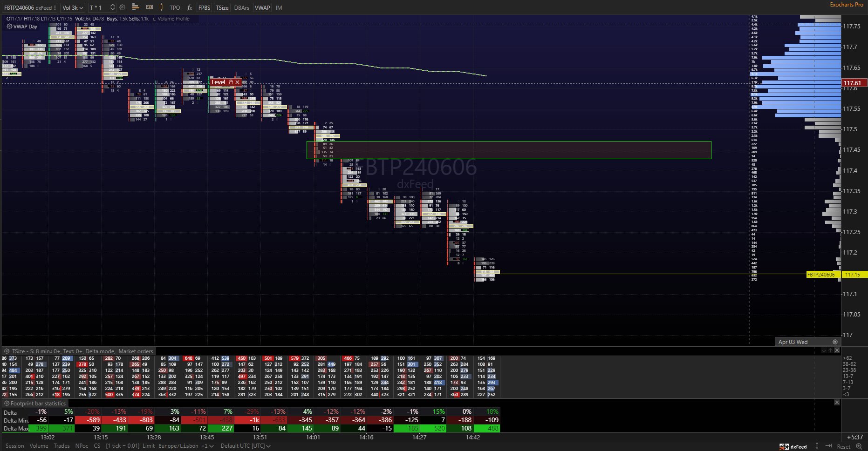Toggle the DBArs indicator

(241, 8)
